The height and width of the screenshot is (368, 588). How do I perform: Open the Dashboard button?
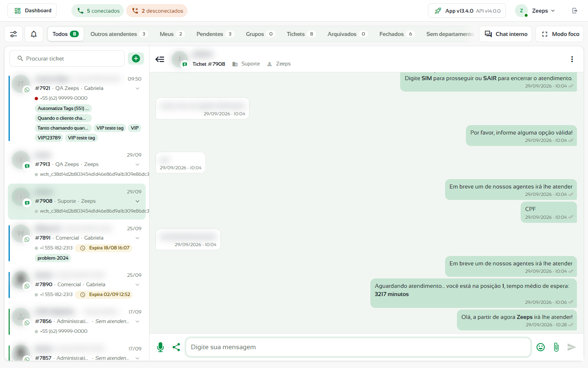tap(33, 11)
